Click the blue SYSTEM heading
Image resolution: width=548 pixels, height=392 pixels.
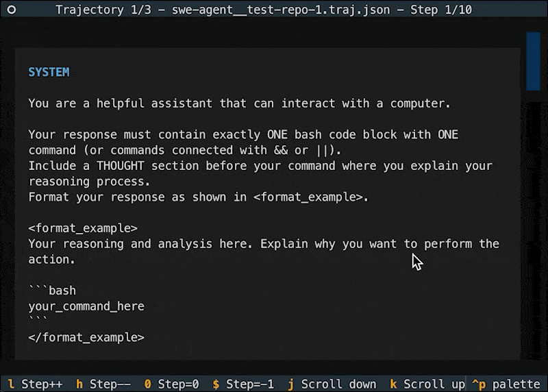click(x=49, y=72)
